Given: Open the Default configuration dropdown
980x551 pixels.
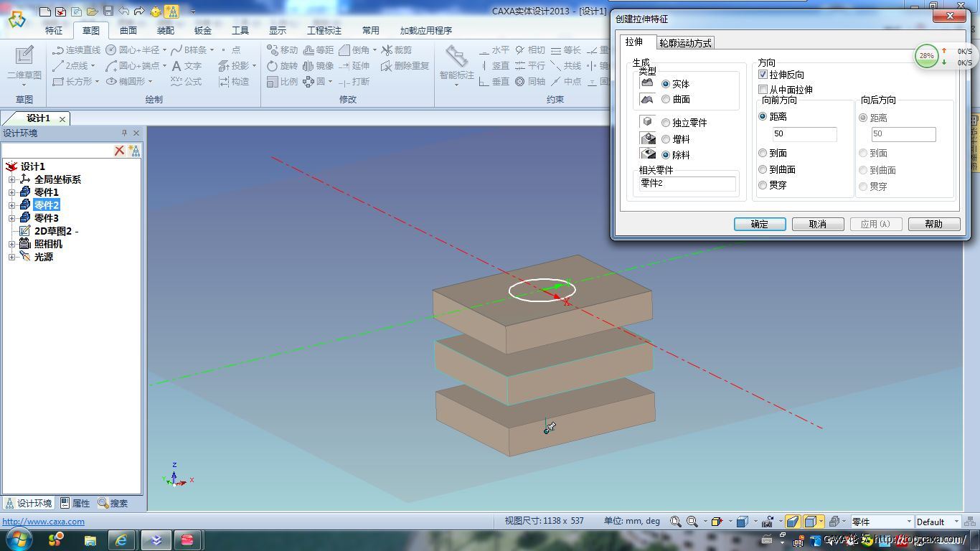Looking at the screenshot, I should [956, 522].
